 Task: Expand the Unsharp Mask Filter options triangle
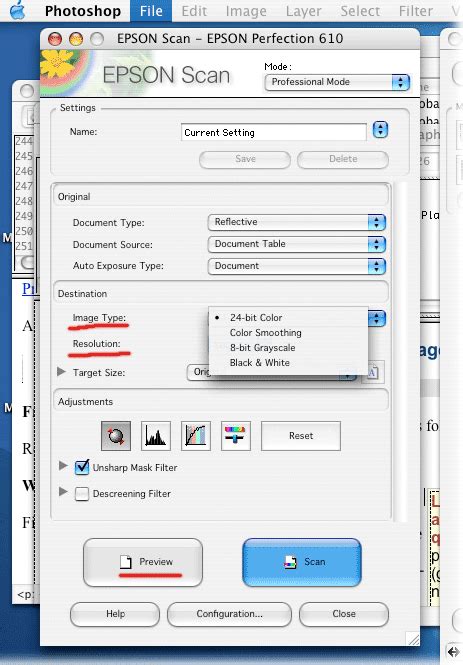tap(63, 466)
